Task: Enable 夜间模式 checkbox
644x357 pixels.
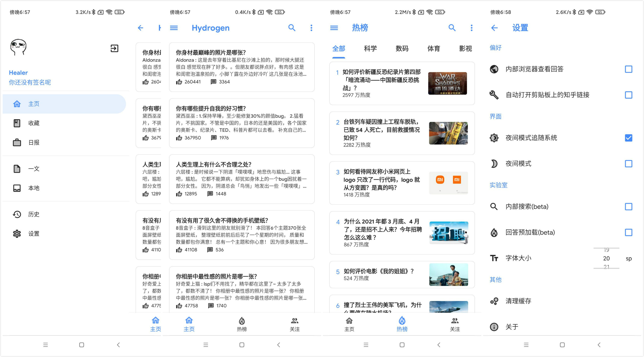Action: (x=629, y=164)
